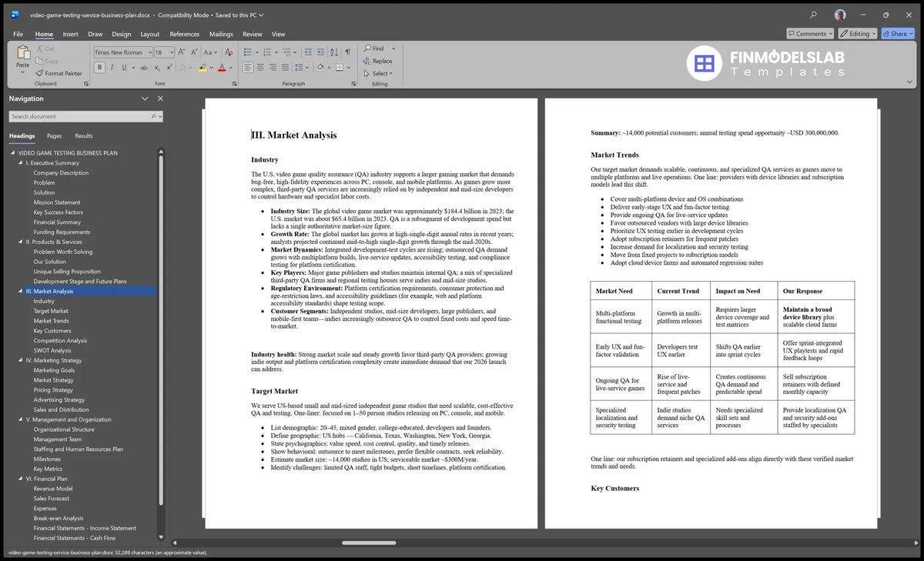Toggle Bold formatting
This screenshot has height=561, width=924.
[x=99, y=68]
